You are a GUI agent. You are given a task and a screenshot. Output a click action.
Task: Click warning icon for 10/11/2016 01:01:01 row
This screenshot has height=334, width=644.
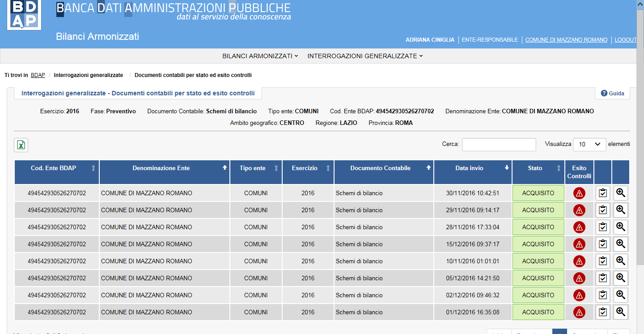(580, 261)
